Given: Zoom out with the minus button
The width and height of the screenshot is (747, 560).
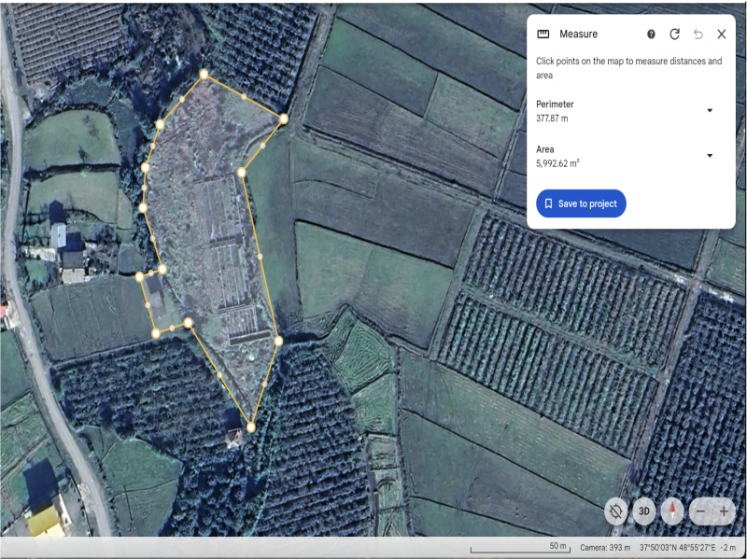Looking at the screenshot, I should [x=700, y=511].
